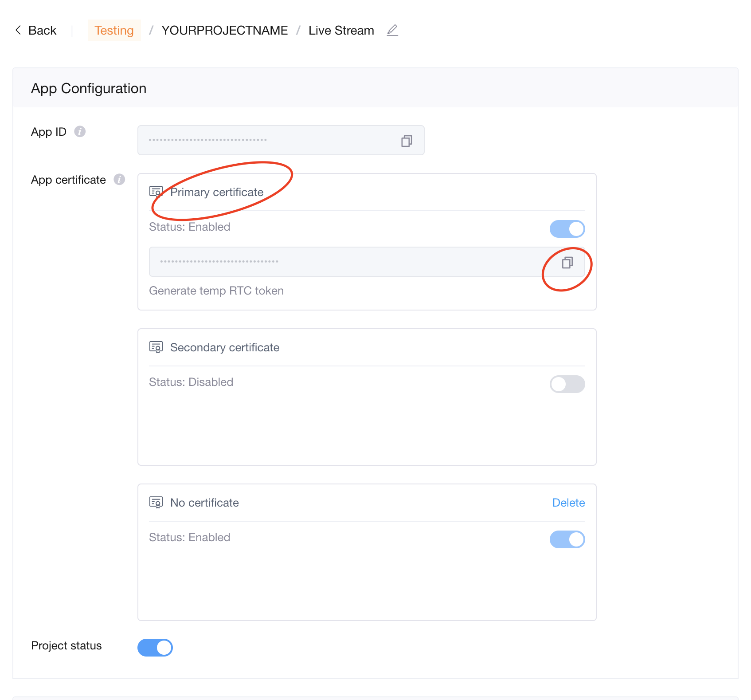The width and height of the screenshot is (751, 700).
Task: Go back using the Back link
Action: [x=42, y=30]
